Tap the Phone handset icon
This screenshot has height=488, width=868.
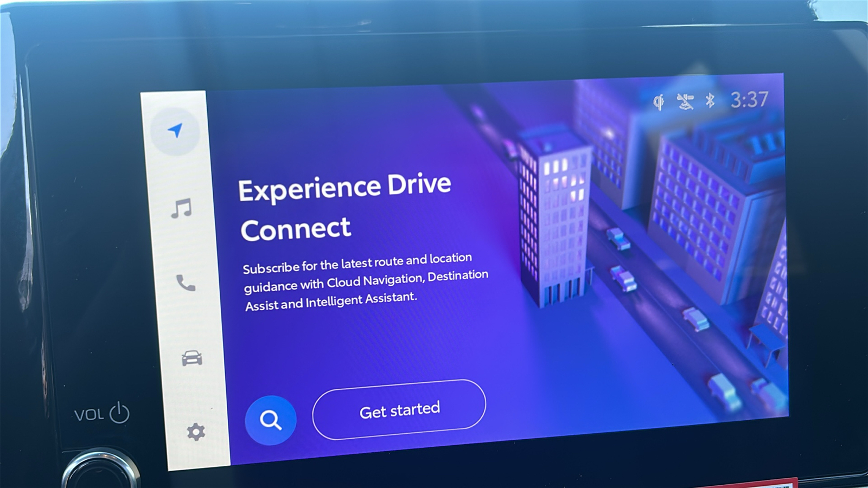pos(186,283)
